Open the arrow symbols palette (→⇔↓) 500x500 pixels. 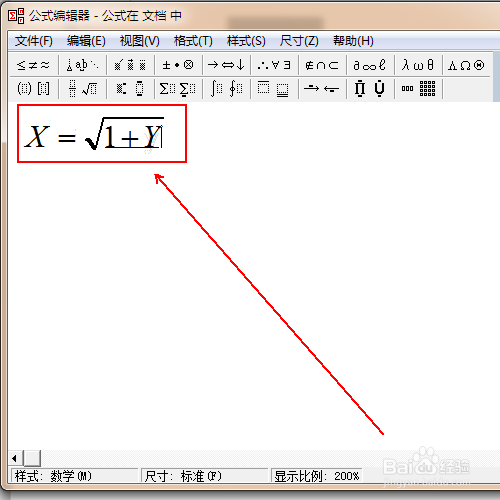(x=226, y=65)
